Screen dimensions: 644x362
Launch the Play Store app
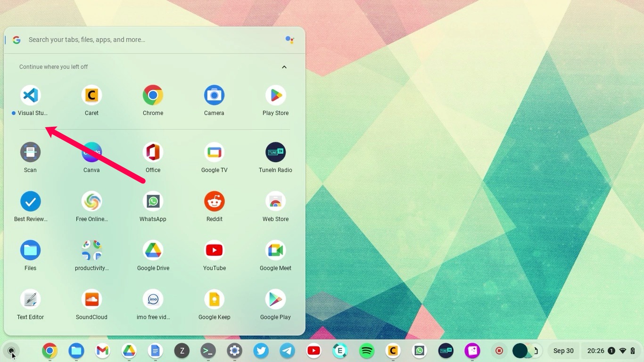[x=275, y=96]
